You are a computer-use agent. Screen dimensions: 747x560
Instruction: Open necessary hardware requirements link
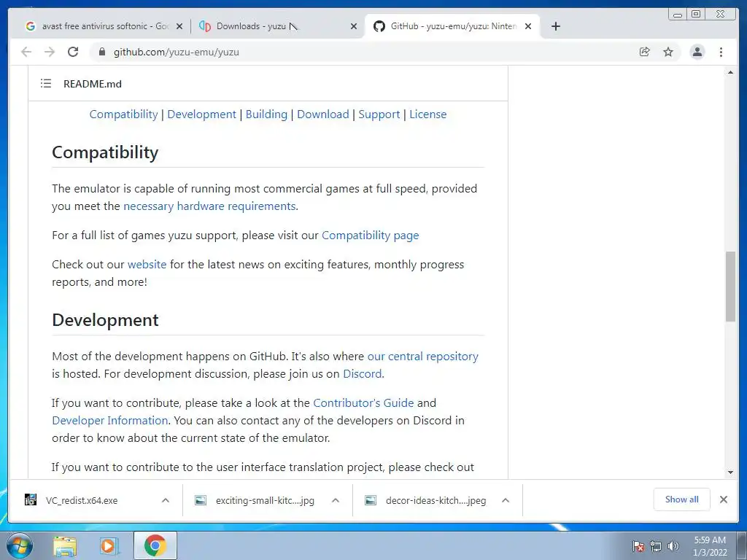209,206
